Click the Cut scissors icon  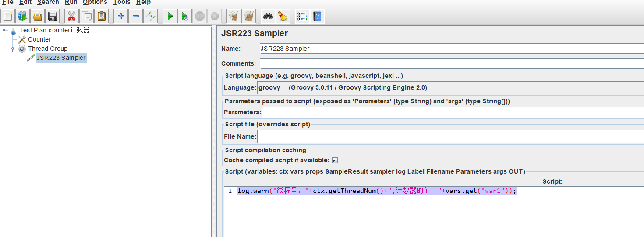click(72, 17)
